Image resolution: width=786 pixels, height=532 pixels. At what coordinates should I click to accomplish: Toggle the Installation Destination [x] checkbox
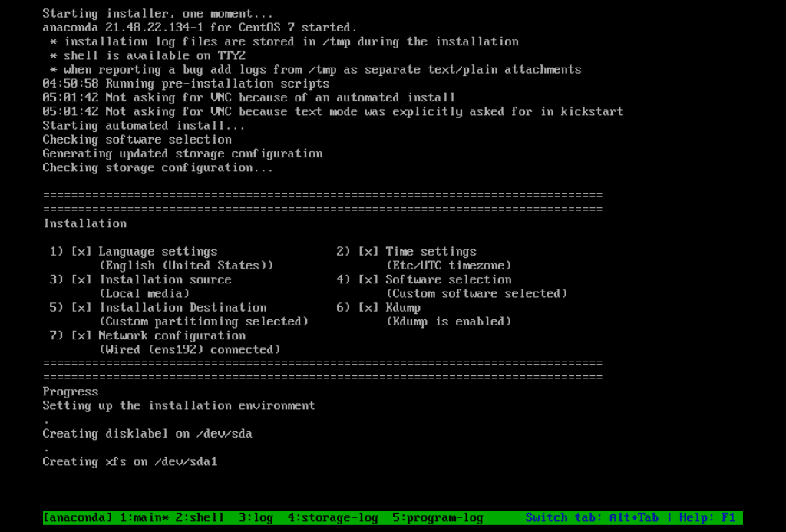point(81,308)
